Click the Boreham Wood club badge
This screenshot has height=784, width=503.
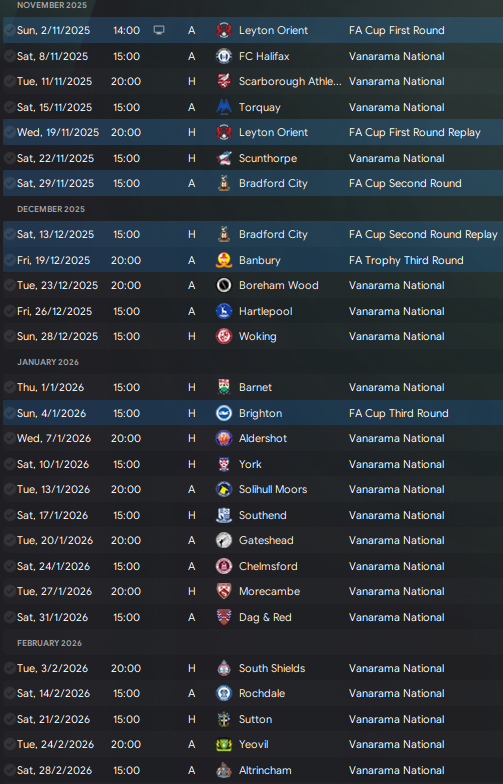tap(224, 285)
